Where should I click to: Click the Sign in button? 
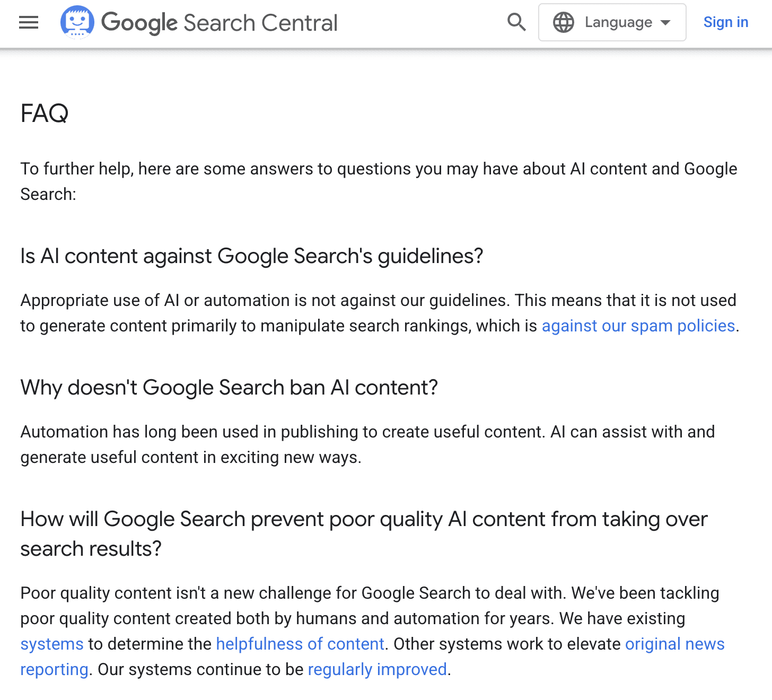[x=725, y=22]
